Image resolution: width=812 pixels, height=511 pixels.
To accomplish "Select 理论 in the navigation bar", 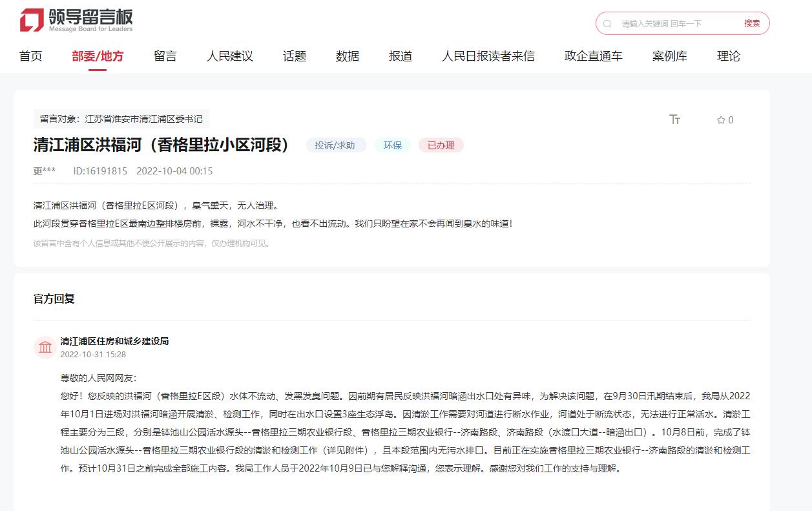I will [728, 56].
